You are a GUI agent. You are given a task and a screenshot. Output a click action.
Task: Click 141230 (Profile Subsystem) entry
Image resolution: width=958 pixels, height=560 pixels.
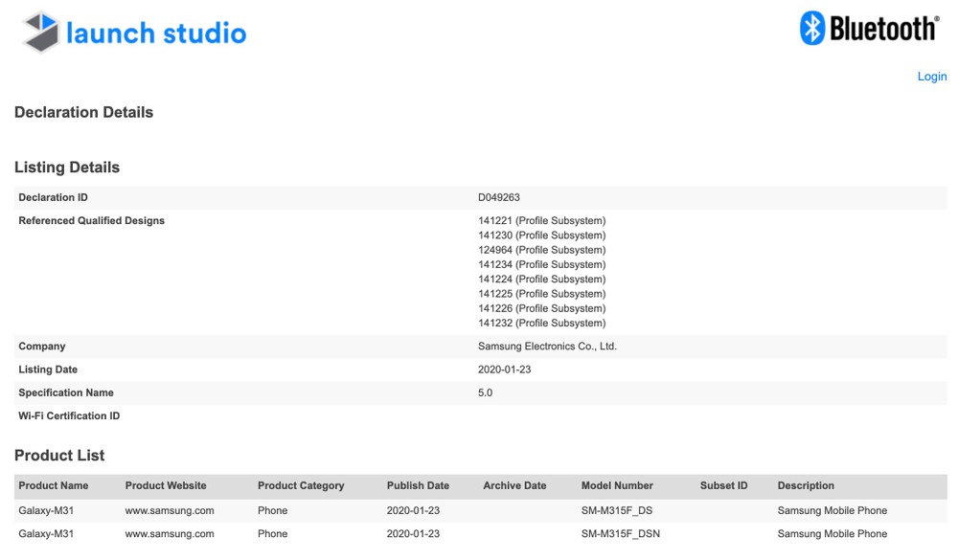[x=541, y=235]
